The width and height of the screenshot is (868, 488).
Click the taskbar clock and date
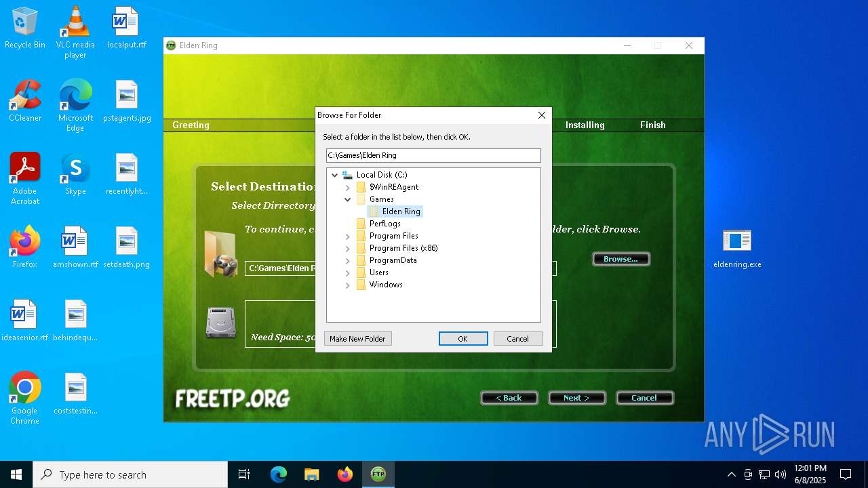810,474
